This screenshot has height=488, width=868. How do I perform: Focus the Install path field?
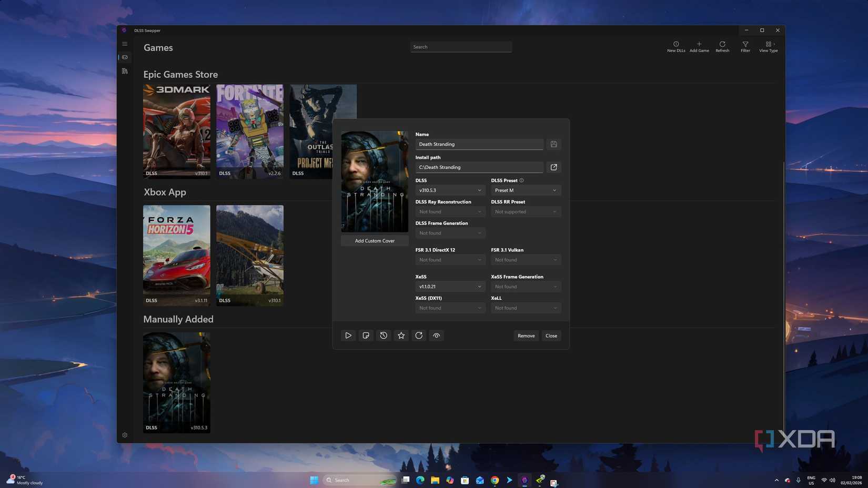[x=479, y=167]
